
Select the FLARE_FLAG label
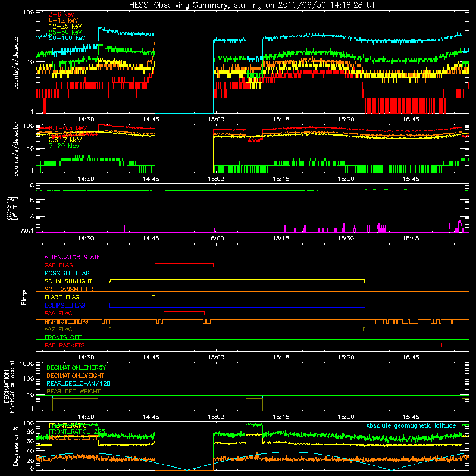click(62, 297)
